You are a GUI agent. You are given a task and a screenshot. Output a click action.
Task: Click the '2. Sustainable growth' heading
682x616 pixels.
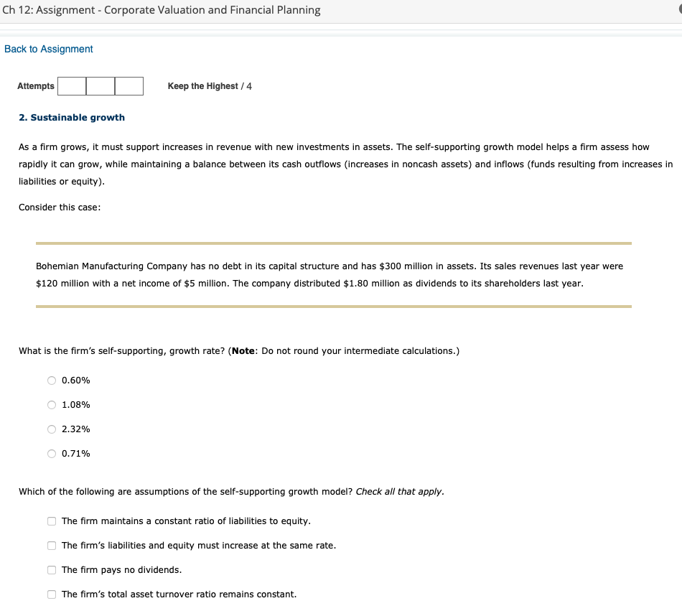[x=72, y=117]
